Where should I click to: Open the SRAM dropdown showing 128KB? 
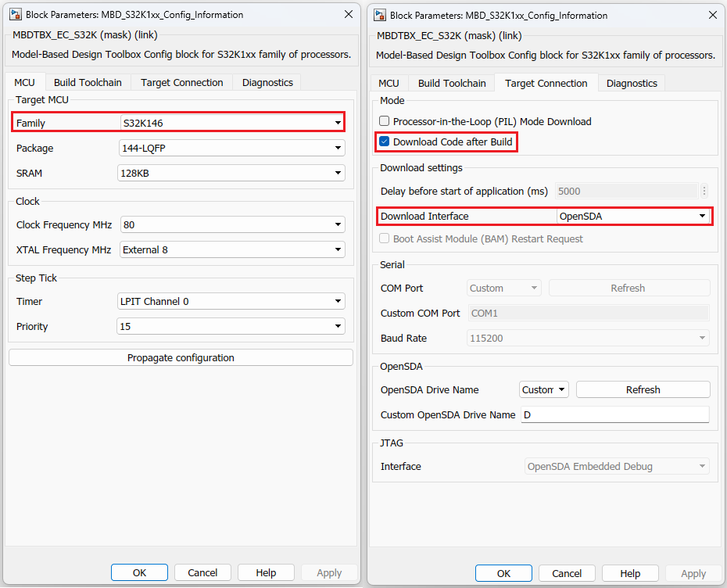[x=338, y=173]
